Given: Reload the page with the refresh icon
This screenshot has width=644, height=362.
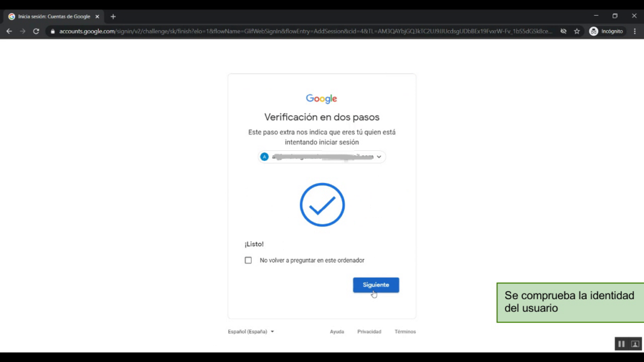Looking at the screenshot, I should click(36, 31).
